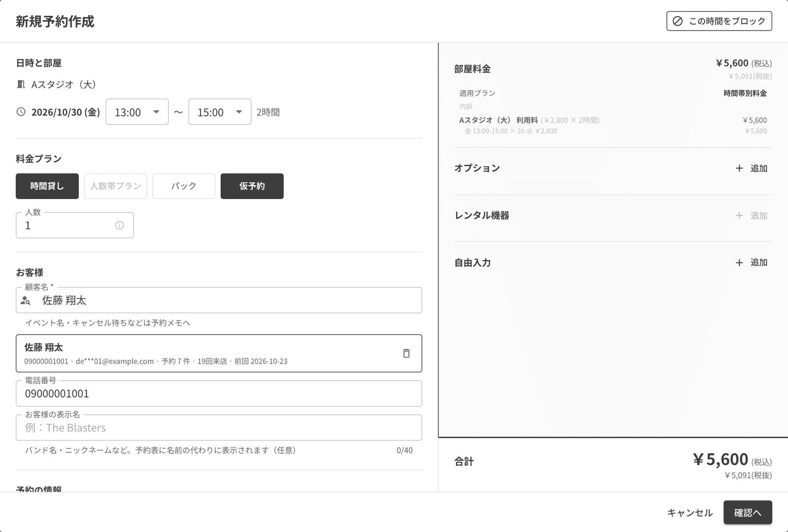Click 追加 label in 自由入力 section
This screenshot has width=788, height=532.
759,263
